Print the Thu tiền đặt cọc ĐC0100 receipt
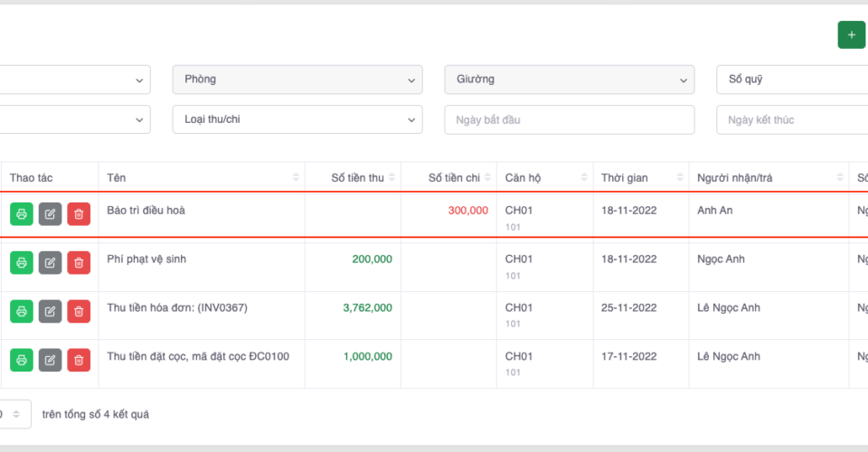 (x=22, y=360)
